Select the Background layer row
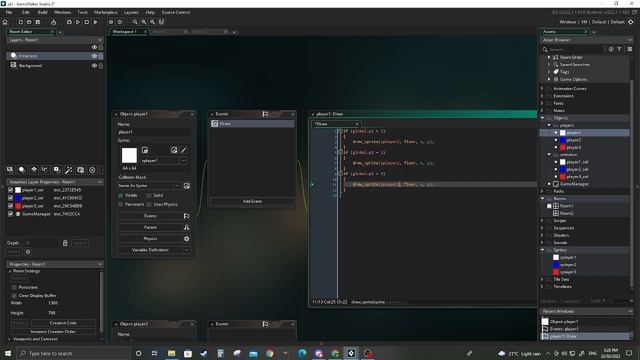 (55, 65)
